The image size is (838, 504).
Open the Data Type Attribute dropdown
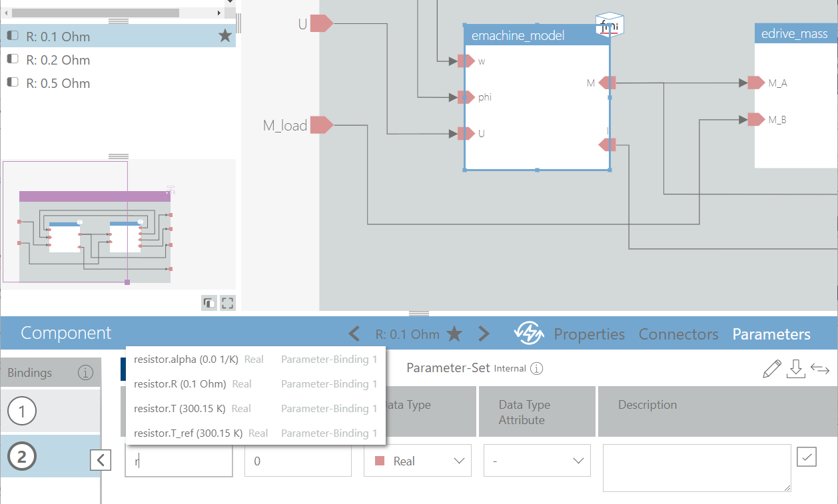point(536,461)
